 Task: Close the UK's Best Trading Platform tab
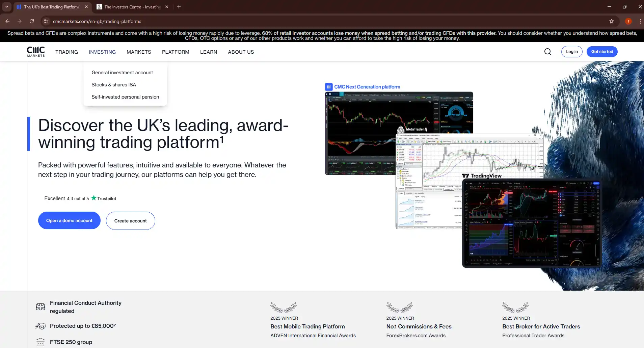(86, 7)
